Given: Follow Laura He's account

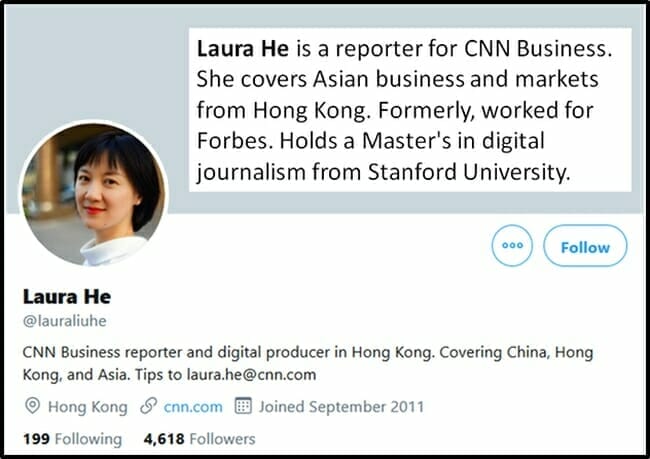Looking at the screenshot, I should pos(585,245).
